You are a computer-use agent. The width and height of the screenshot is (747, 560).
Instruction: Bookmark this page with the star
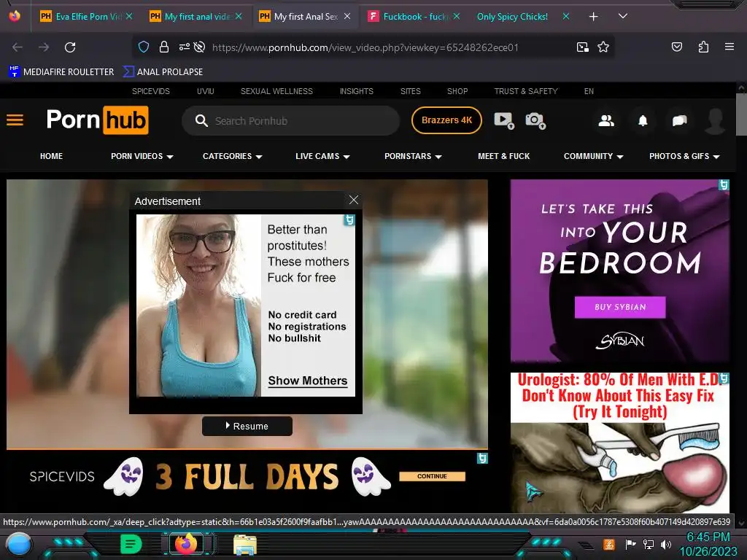pyautogui.click(x=603, y=47)
